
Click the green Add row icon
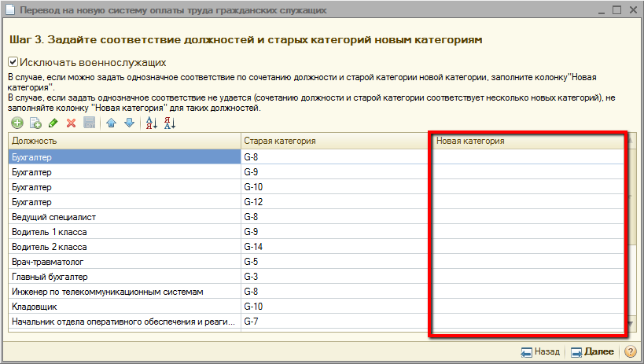17,123
